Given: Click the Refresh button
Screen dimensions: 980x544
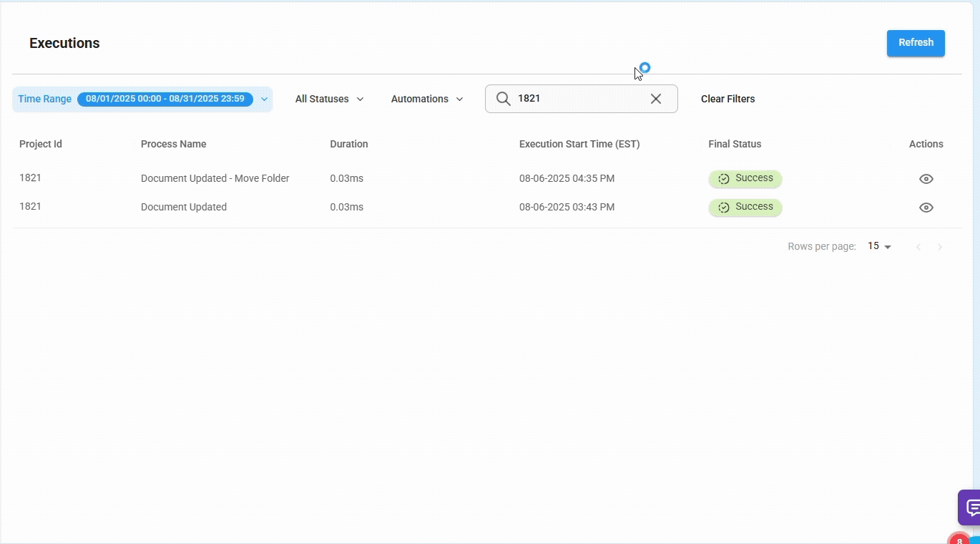Looking at the screenshot, I should [x=916, y=42].
